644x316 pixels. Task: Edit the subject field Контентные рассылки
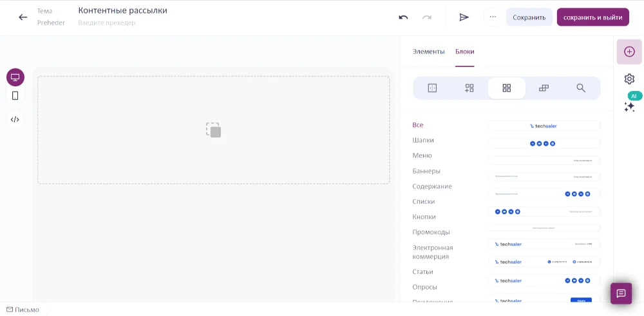[123, 11]
